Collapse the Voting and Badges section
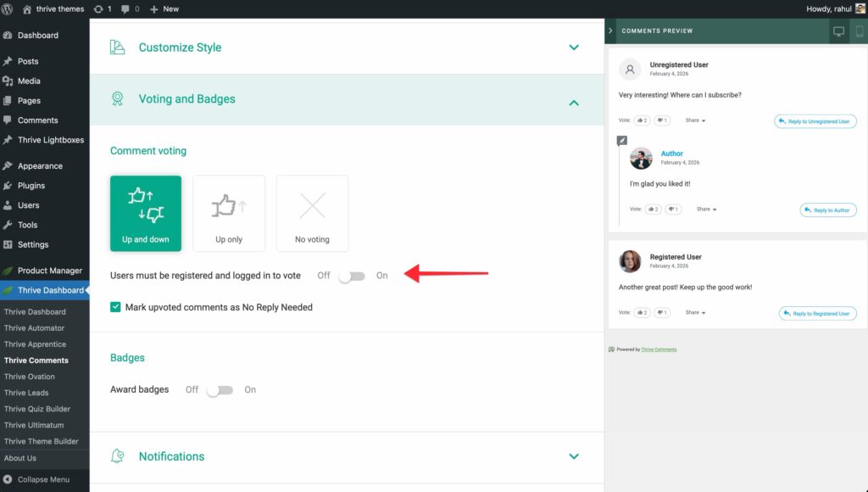Image resolution: width=868 pixels, height=492 pixels. coord(574,103)
